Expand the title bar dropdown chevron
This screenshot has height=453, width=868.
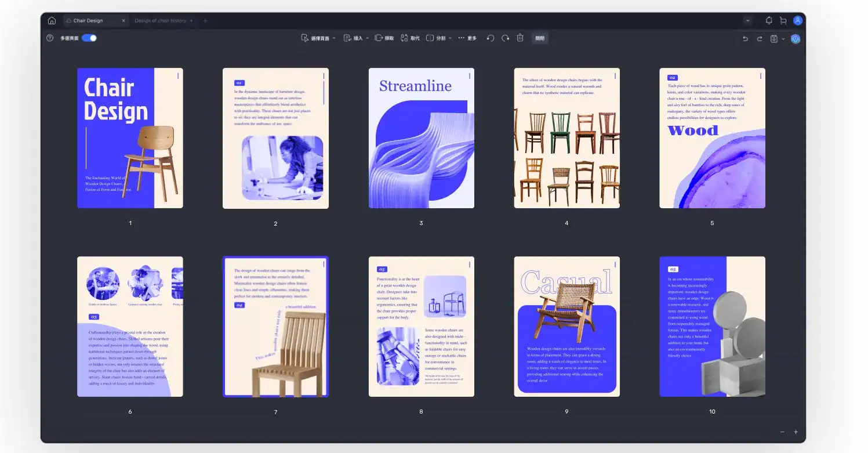748,21
